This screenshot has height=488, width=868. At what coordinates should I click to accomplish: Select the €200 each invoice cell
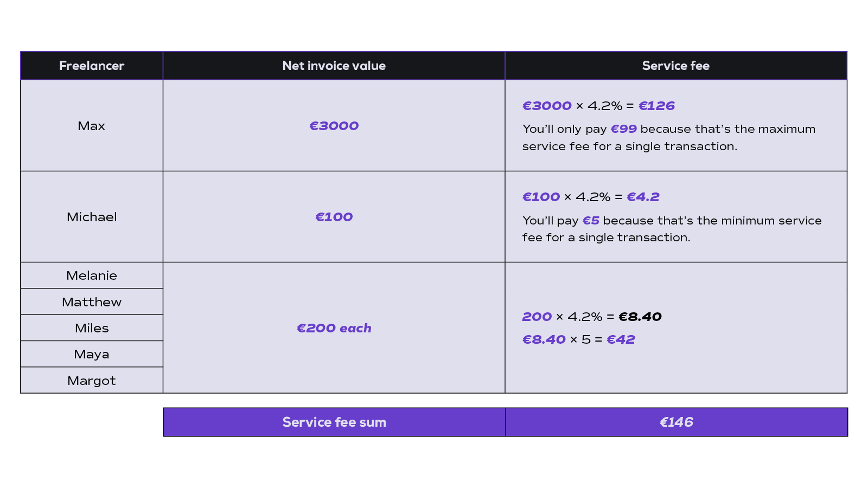click(334, 328)
